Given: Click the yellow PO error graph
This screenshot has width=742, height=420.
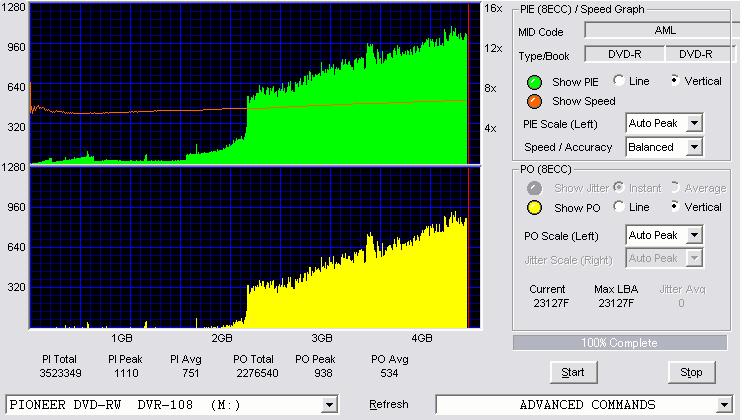Looking at the screenshot, I should click(256, 248).
